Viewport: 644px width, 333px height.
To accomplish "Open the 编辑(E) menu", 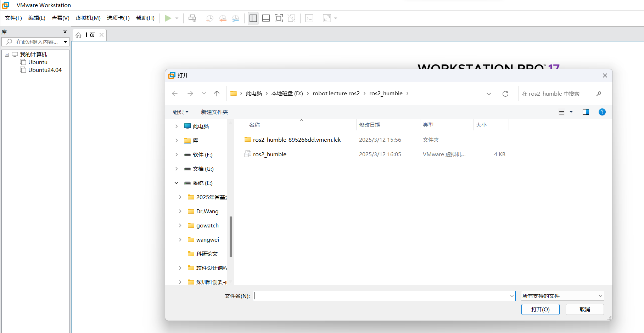I will pos(37,18).
